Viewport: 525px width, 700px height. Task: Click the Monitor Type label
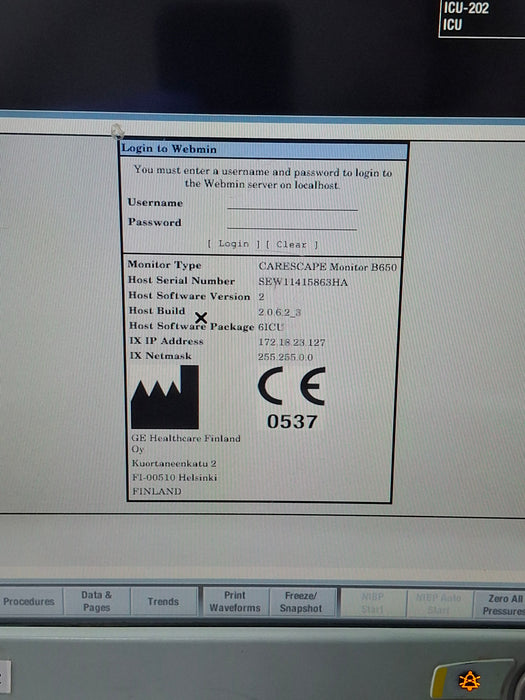pyautogui.click(x=164, y=265)
